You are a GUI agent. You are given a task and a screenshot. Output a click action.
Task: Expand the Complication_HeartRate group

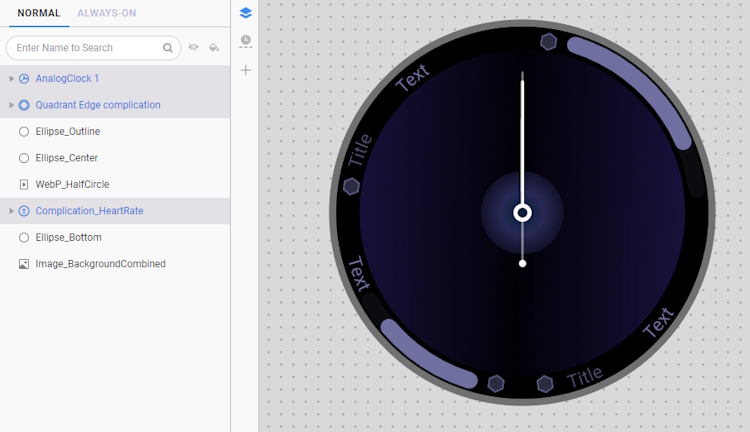[x=11, y=211]
